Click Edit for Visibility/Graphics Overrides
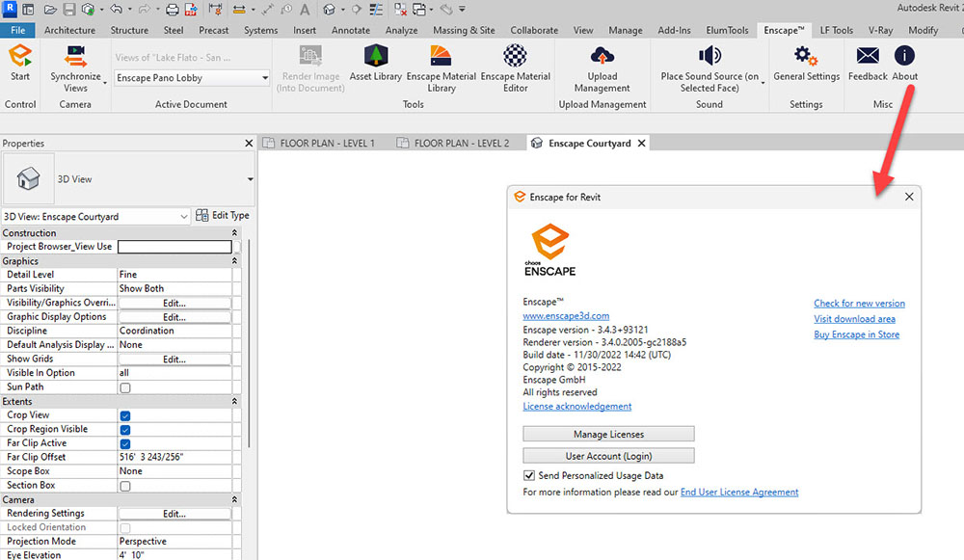 point(174,303)
